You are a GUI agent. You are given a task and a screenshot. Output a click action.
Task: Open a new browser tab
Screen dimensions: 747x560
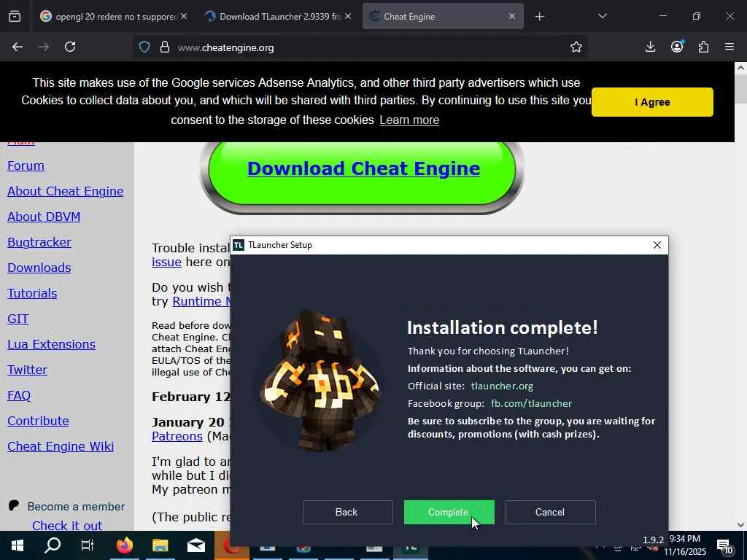539,17
